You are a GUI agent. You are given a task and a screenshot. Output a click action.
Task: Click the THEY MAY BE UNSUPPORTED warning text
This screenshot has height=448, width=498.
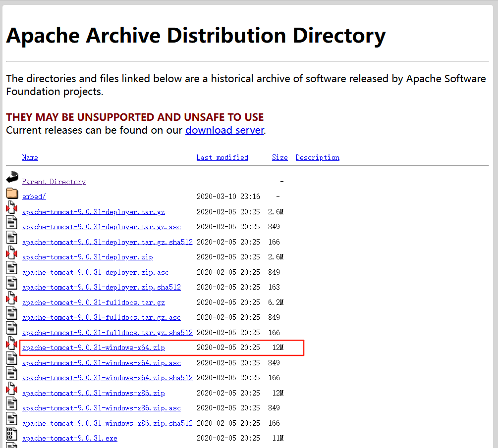(135, 117)
